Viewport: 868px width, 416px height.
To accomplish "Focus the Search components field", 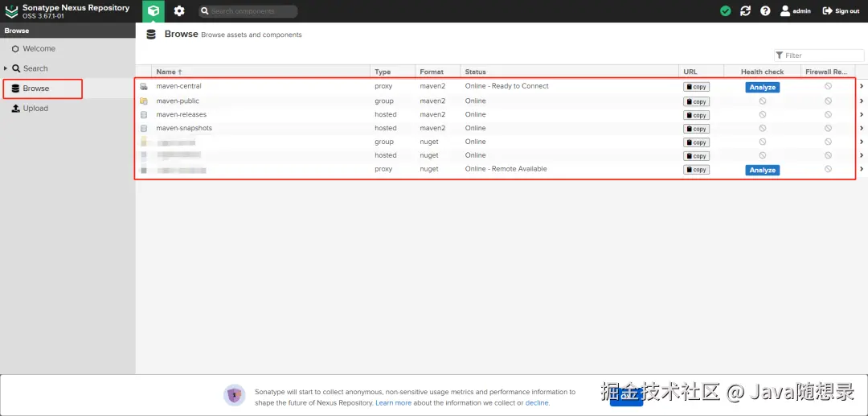I will point(248,11).
